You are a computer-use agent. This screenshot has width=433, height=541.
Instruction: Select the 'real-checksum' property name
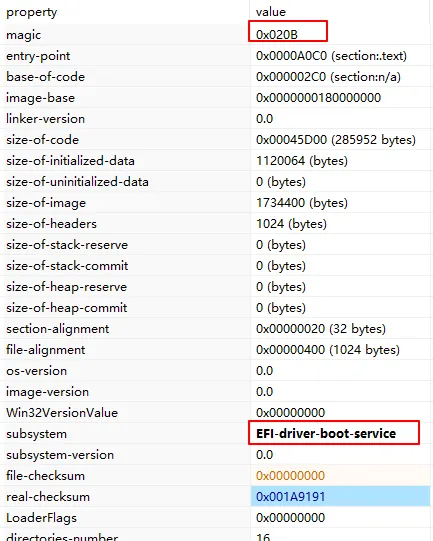coord(48,497)
